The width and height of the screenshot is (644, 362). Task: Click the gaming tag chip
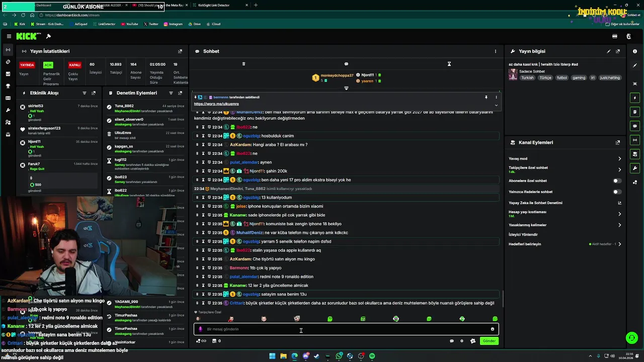(579, 78)
